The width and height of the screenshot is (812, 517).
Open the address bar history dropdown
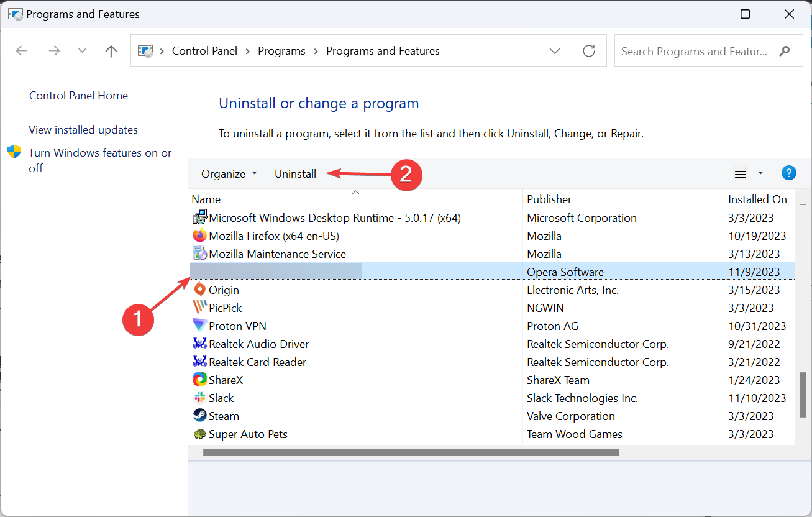coord(555,51)
